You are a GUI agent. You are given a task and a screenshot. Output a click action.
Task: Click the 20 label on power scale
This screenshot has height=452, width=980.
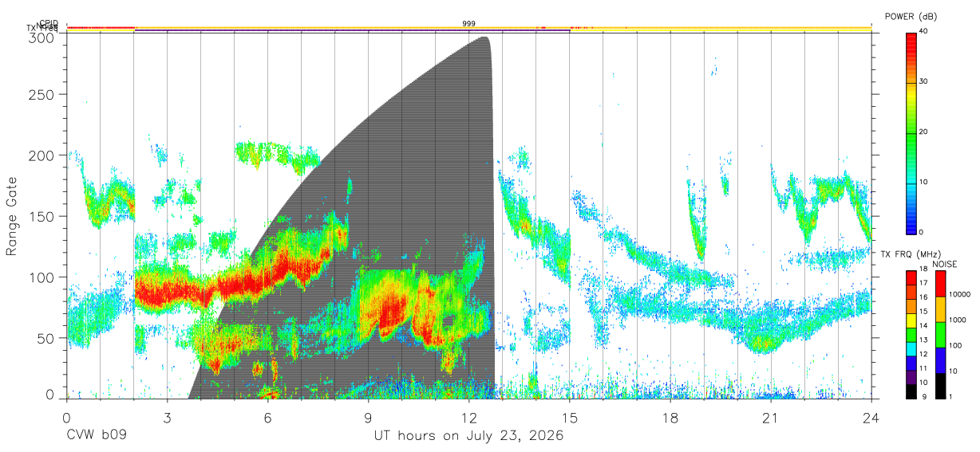[923, 132]
